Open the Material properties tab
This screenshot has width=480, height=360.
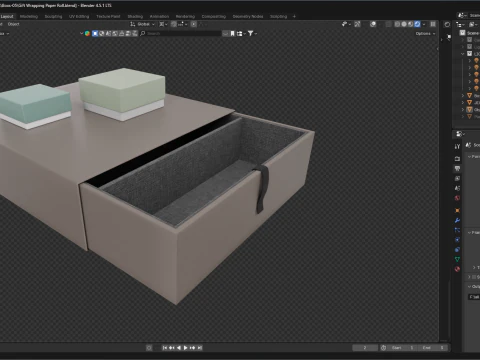tap(457, 269)
